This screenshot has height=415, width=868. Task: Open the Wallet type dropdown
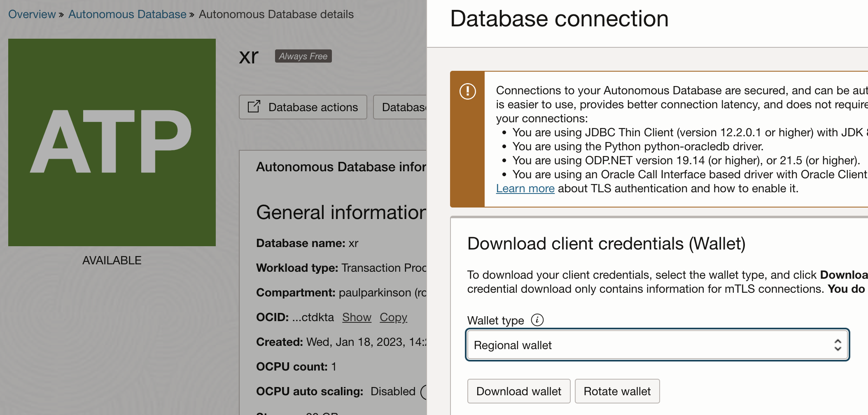(658, 345)
